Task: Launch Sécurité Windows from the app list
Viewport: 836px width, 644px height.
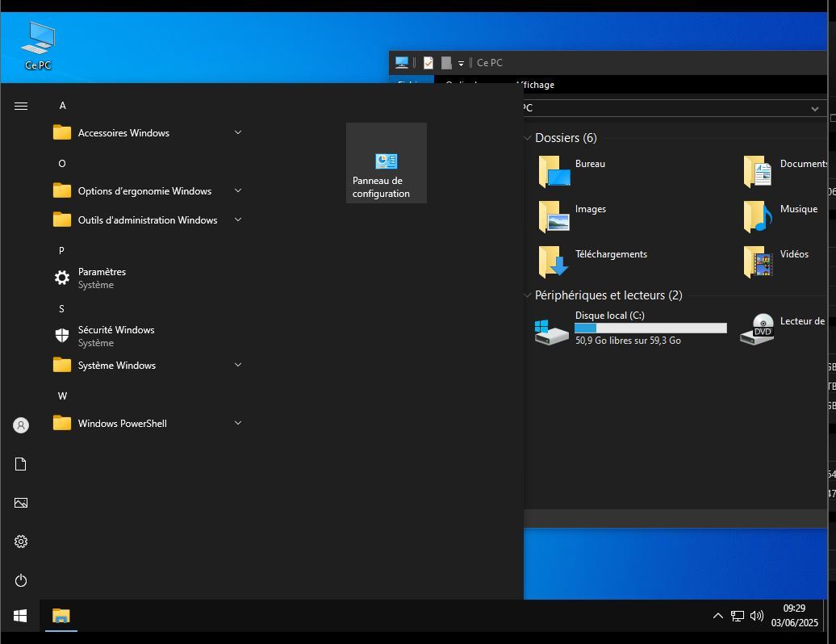Action: click(x=115, y=336)
